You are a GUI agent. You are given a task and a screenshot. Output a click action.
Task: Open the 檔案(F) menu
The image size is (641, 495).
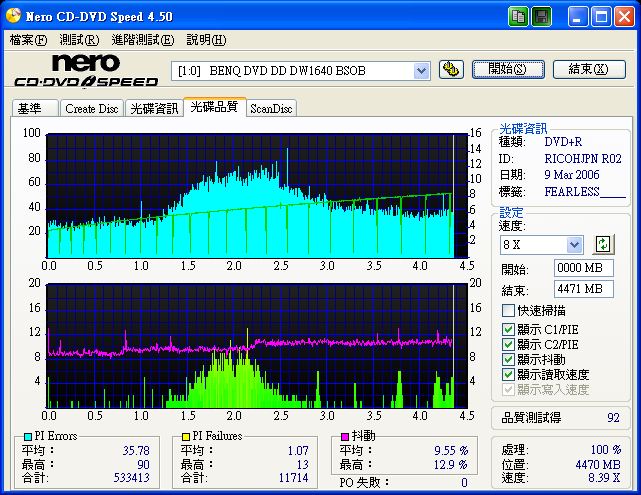coord(29,40)
